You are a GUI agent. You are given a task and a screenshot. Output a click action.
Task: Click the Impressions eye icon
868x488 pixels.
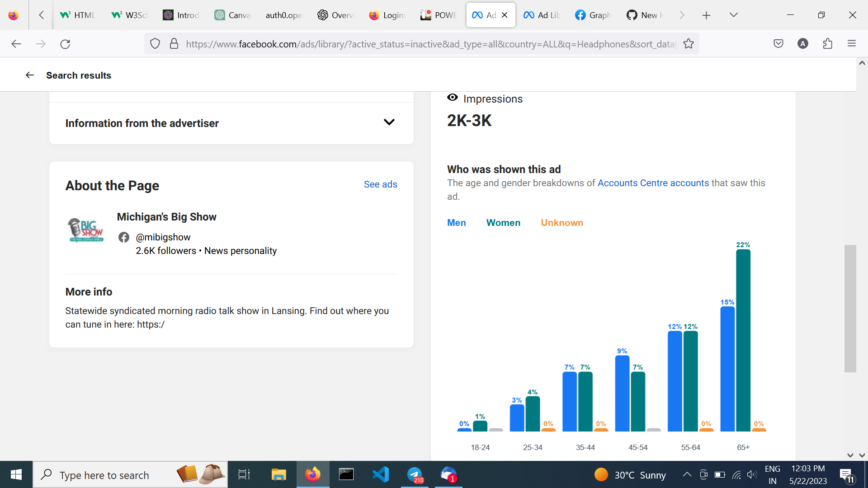(x=453, y=97)
